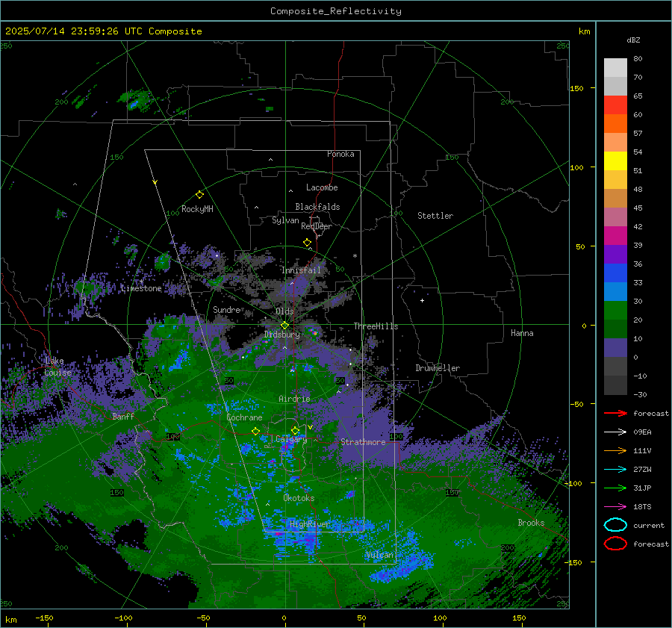Click yellow radar-center diamond near Olds
Viewport: 672px width, 628px height.
pos(284,326)
